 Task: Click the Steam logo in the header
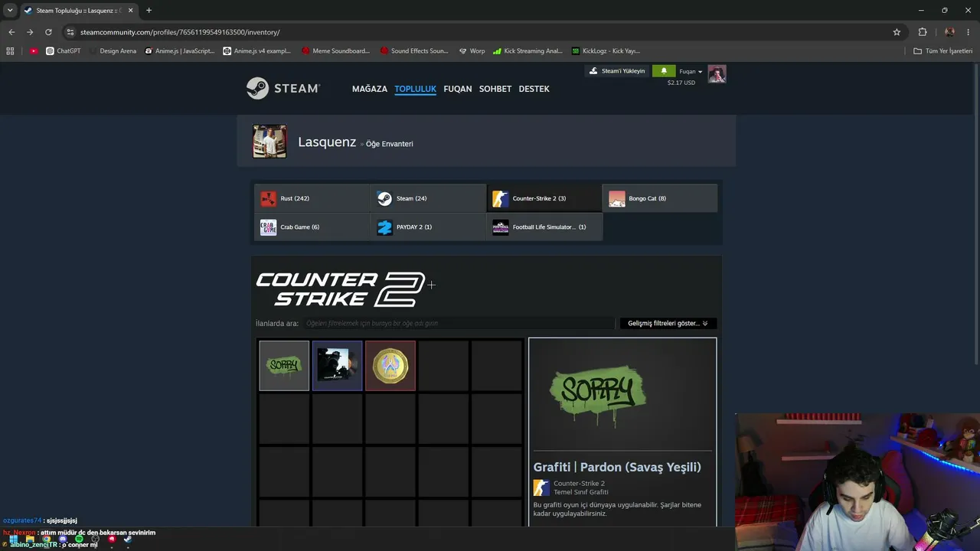pos(283,89)
